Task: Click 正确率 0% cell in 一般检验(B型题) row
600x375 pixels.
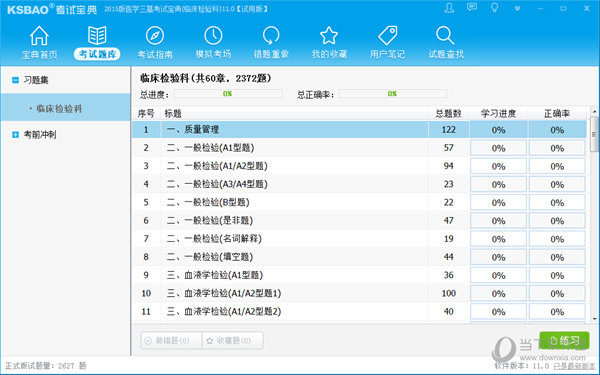Action: [557, 203]
